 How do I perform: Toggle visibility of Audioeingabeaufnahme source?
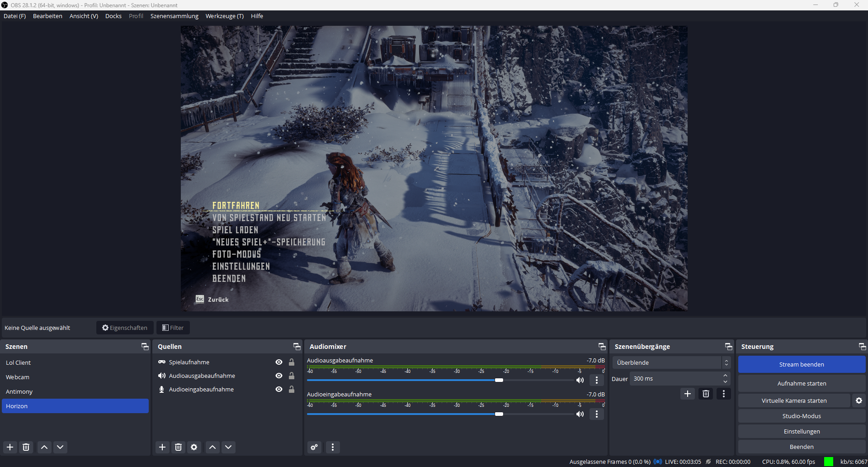click(279, 389)
